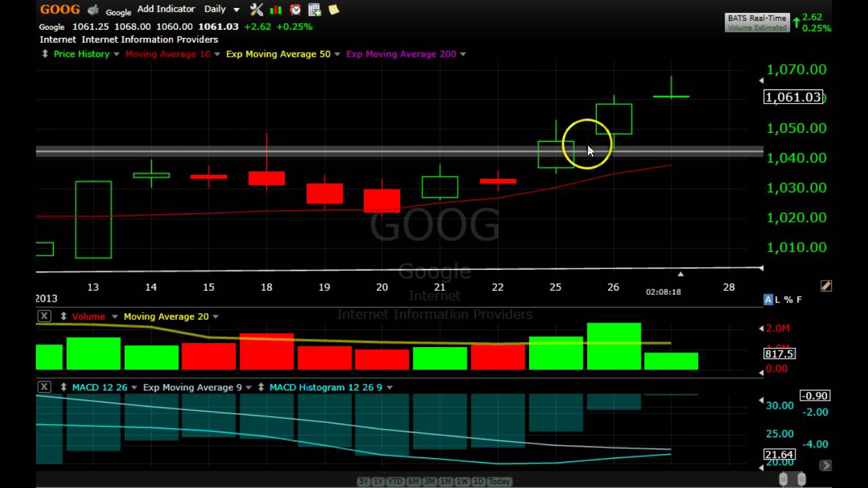This screenshot has height=488, width=868.
Task: Click the right zoom range slider handle
Action: tap(802, 480)
